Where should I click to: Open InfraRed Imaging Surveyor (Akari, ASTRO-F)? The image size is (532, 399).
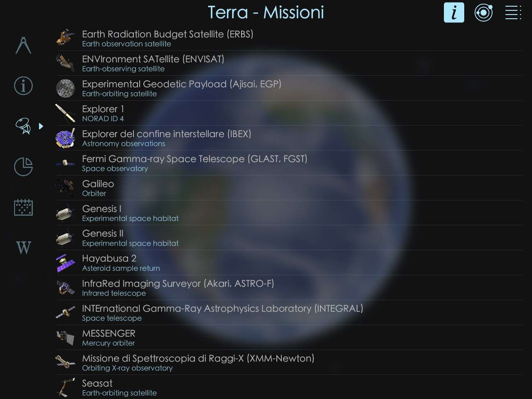click(178, 283)
